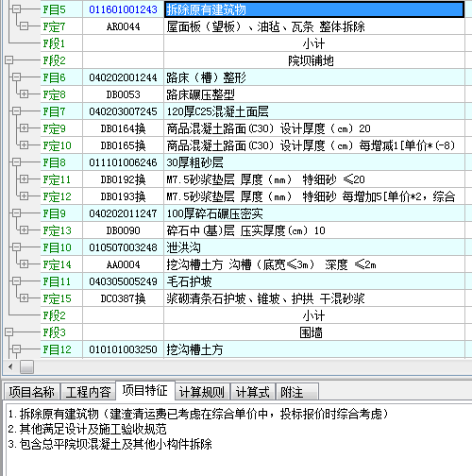The image size is (472, 476).
Task: Open the 计算规则 tab
Action: [x=202, y=392]
